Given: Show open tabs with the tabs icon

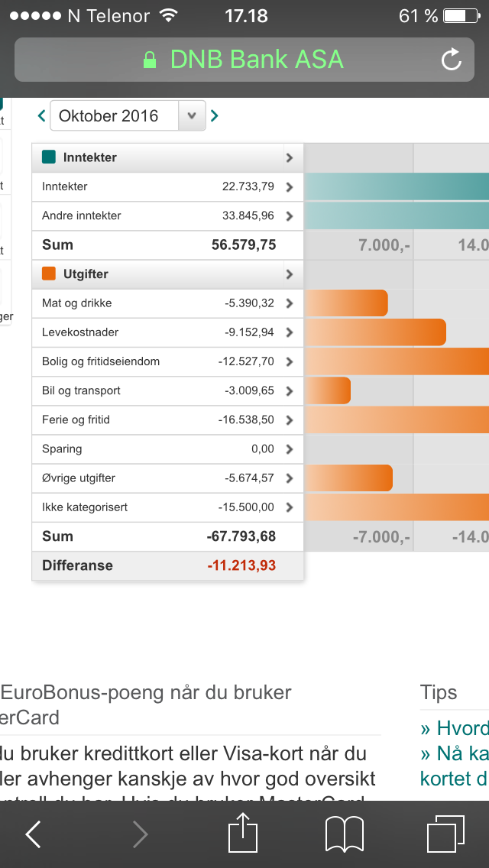Looking at the screenshot, I should tap(445, 834).
